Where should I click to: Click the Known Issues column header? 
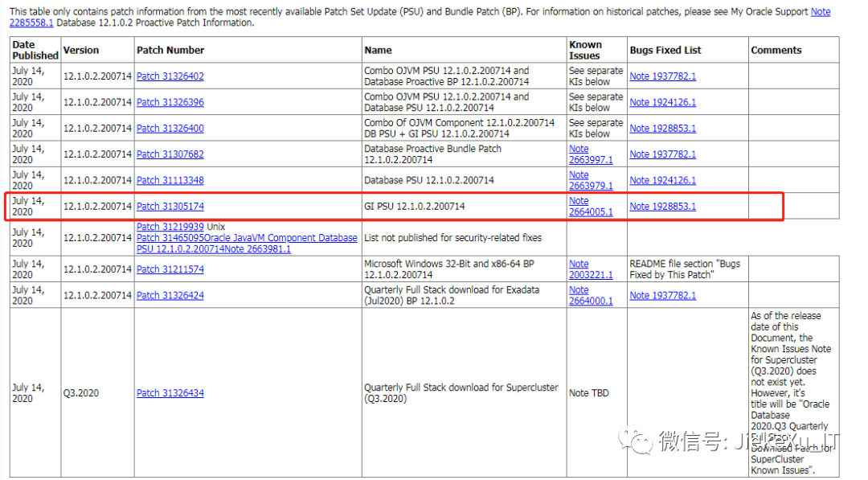(596, 50)
